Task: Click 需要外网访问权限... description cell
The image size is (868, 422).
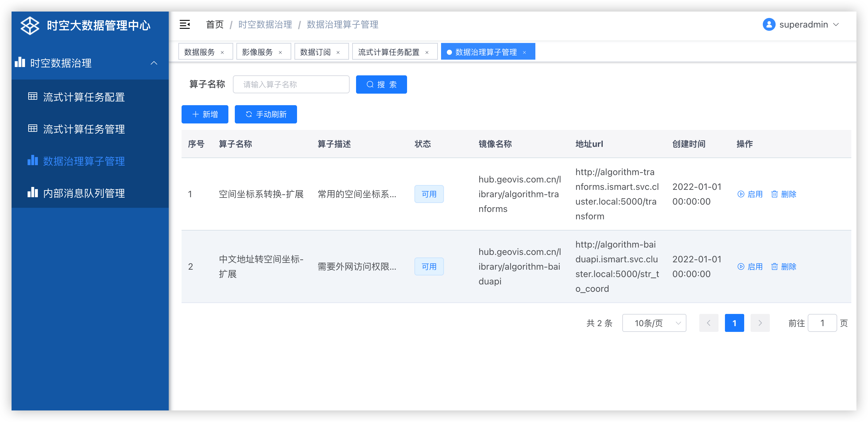Action: click(x=357, y=267)
